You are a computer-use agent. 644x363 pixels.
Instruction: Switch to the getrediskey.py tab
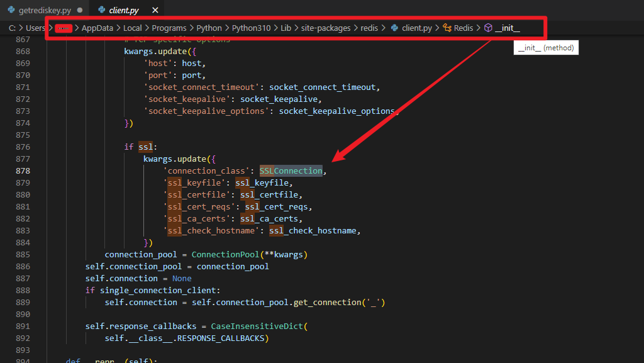pos(44,10)
